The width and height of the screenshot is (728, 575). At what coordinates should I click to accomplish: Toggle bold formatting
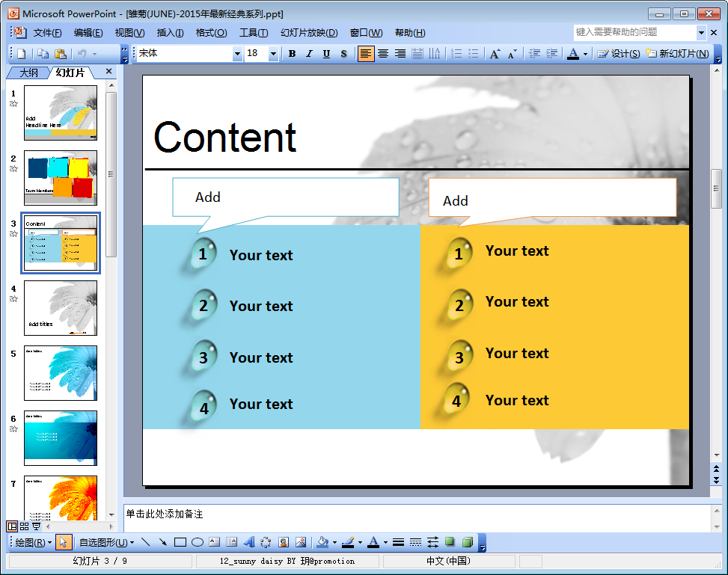coord(292,54)
